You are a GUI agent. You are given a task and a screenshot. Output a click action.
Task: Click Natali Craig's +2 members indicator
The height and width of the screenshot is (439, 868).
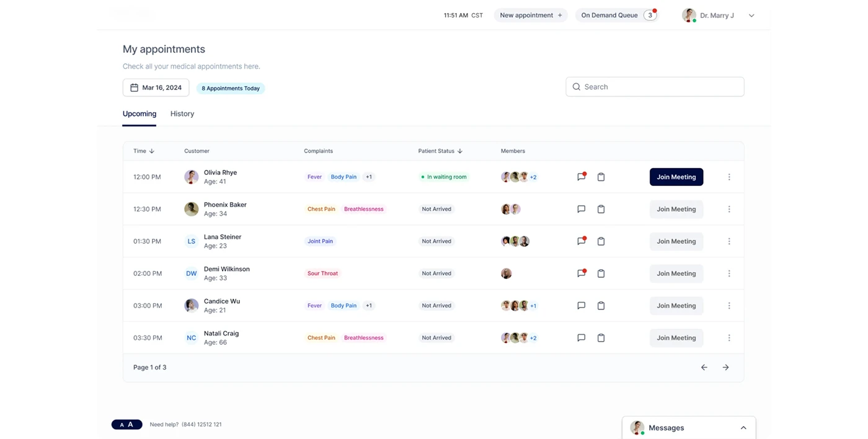[x=533, y=339]
